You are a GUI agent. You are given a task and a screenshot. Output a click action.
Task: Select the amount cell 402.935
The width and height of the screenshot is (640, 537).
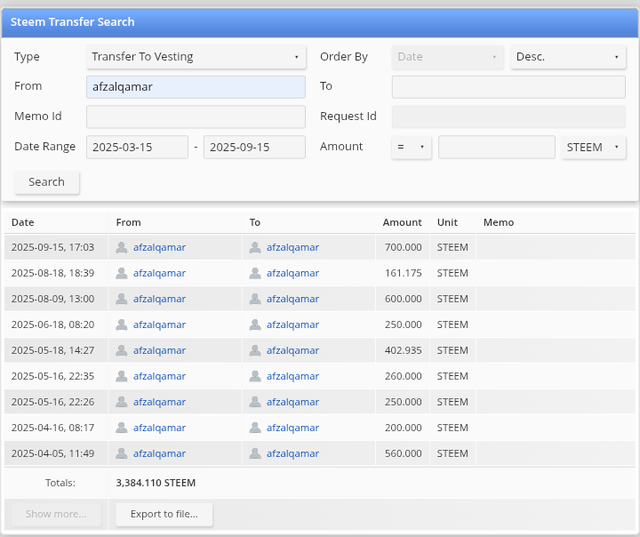coord(403,350)
